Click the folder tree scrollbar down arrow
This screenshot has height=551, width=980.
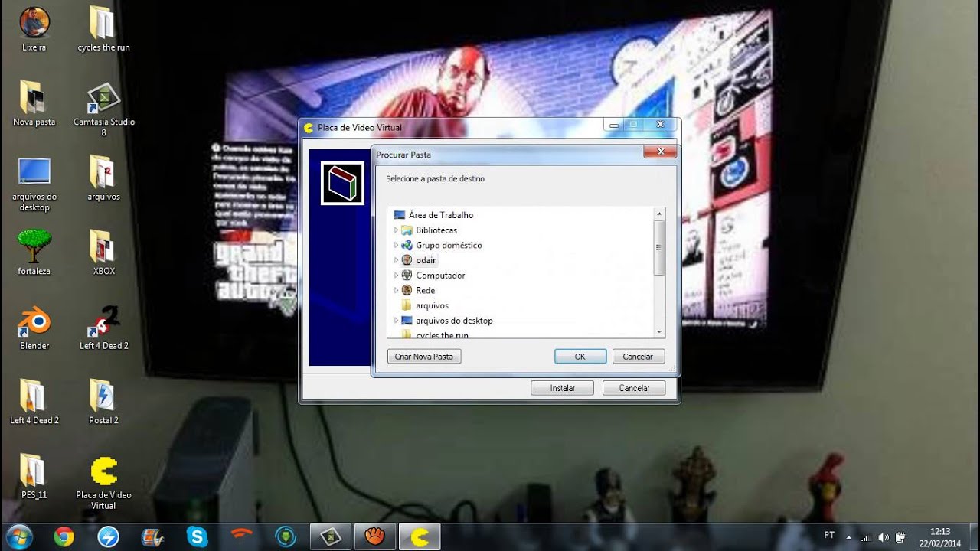659,332
